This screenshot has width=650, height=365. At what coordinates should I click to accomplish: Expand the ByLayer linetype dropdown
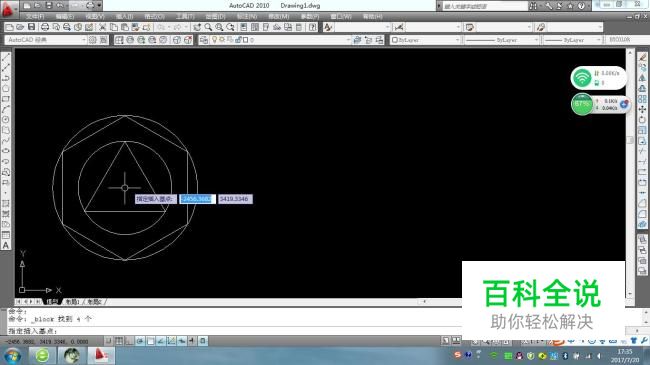pos(501,40)
